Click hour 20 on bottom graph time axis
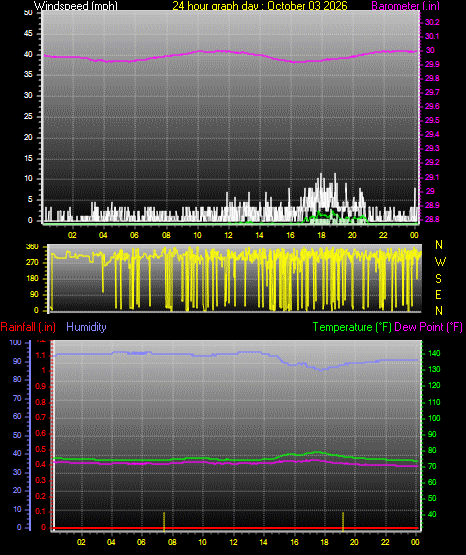 (354, 542)
